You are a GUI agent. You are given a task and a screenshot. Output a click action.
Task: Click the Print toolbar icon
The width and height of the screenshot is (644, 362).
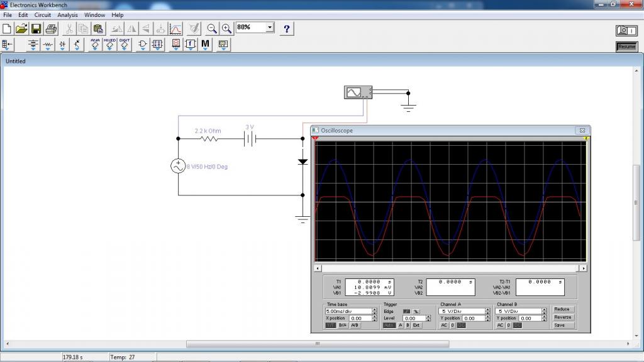51,28
